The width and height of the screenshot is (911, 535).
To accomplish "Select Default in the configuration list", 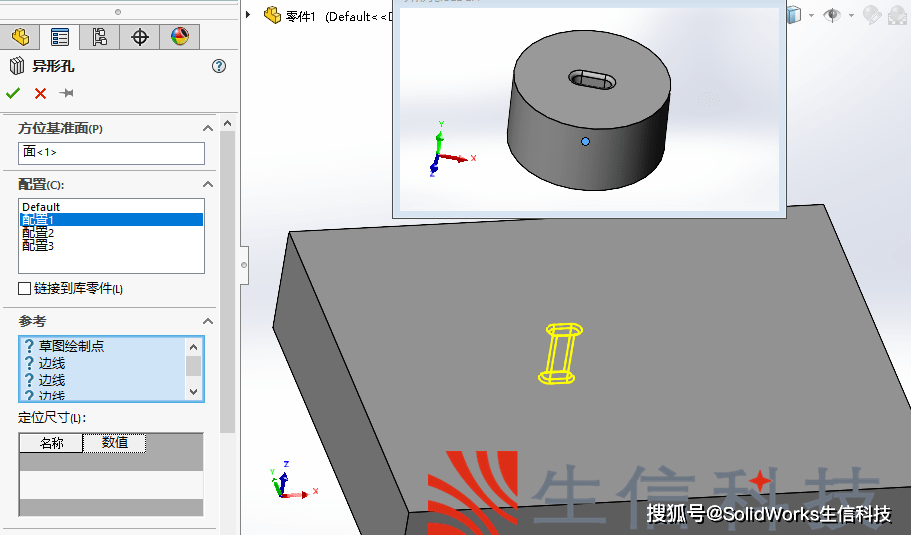I will [41, 207].
